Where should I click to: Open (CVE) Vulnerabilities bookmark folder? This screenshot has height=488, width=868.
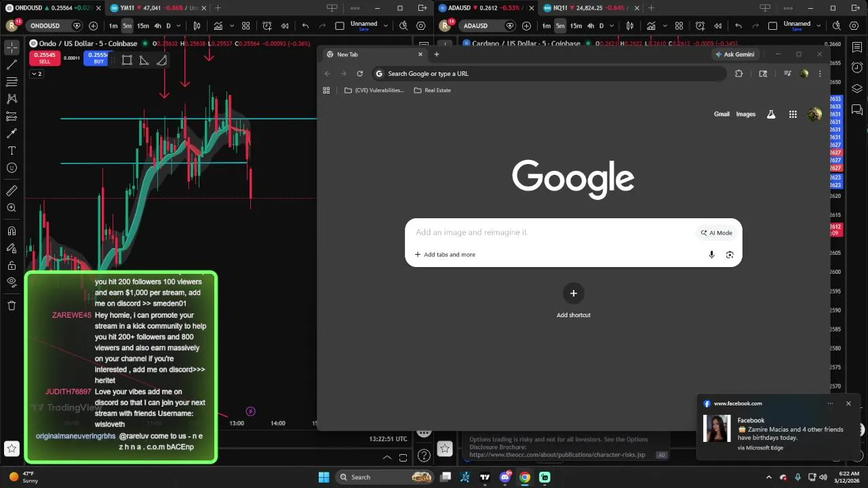click(374, 90)
